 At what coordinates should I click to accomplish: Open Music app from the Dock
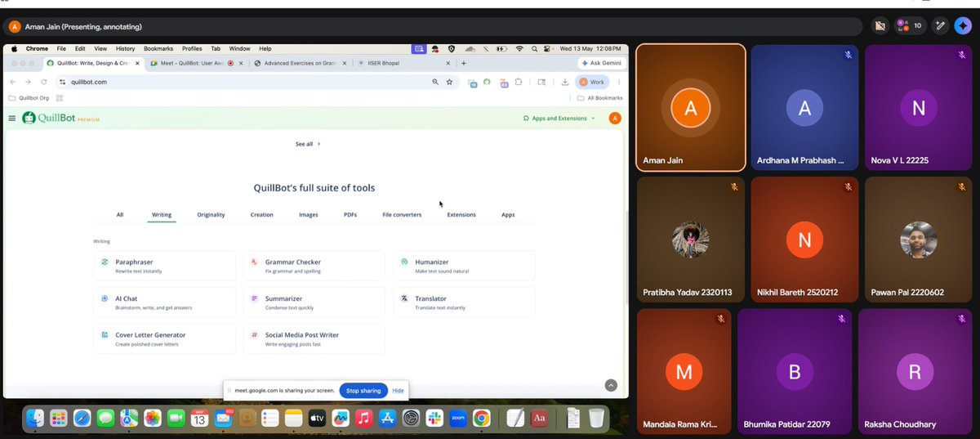[364, 418]
